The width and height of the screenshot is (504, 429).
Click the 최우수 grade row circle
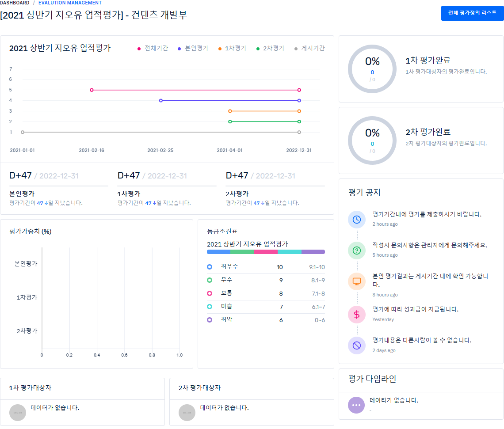[210, 267]
